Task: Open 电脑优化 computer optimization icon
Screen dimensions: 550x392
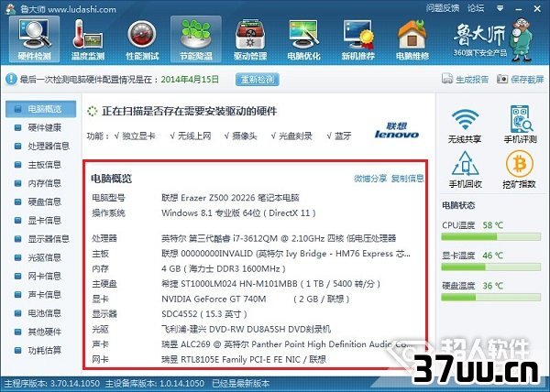Action: click(303, 39)
